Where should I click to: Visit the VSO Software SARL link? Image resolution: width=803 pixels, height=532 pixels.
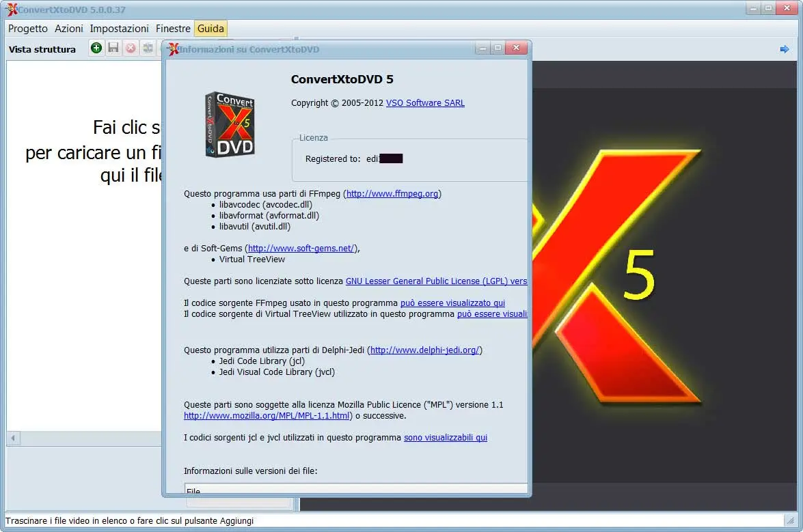click(x=424, y=103)
